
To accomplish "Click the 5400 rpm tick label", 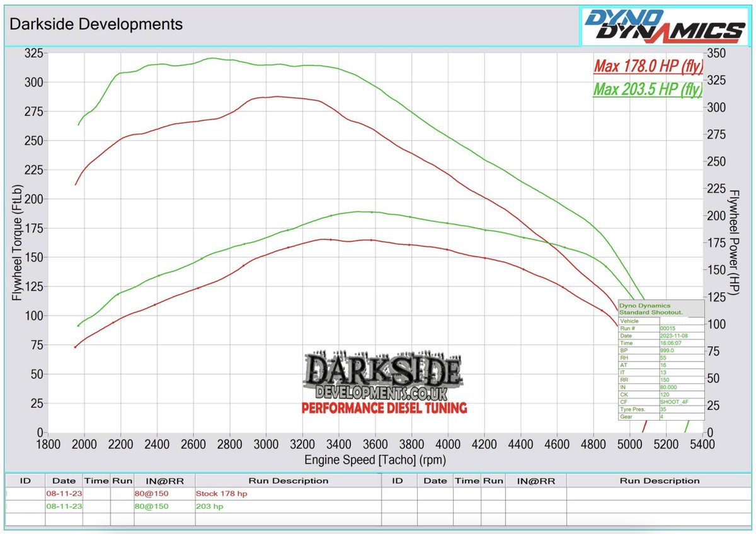I will pyautogui.click(x=702, y=444).
